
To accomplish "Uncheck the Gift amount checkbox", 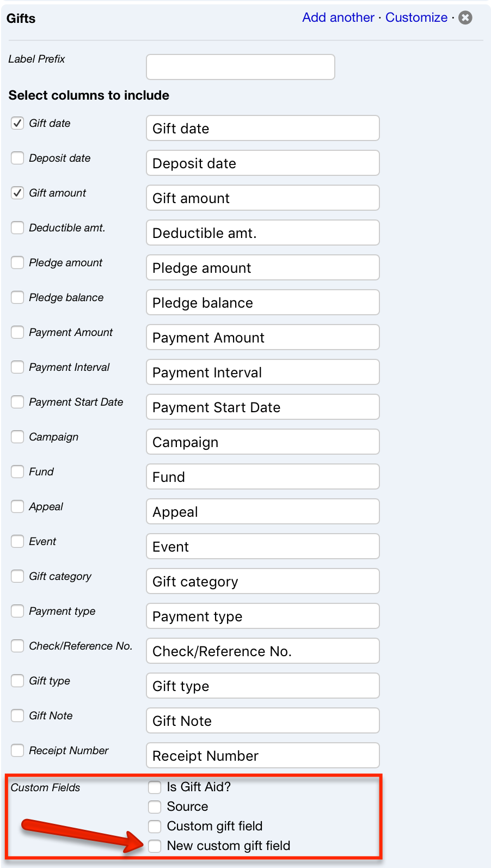I will click(x=17, y=193).
